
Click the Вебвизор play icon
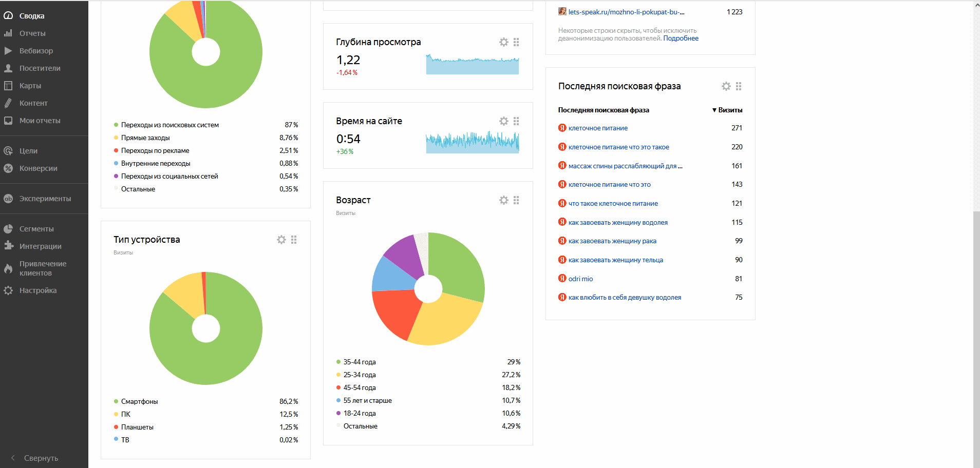coord(8,51)
